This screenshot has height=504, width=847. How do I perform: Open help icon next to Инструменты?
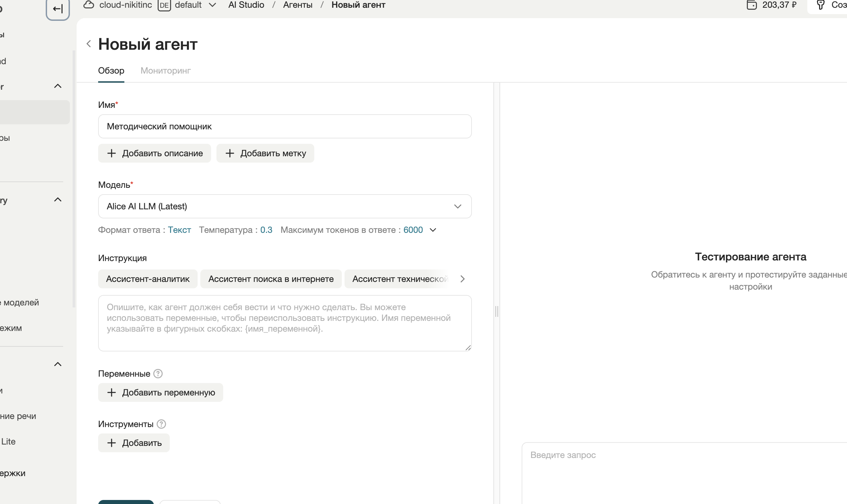(161, 424)
